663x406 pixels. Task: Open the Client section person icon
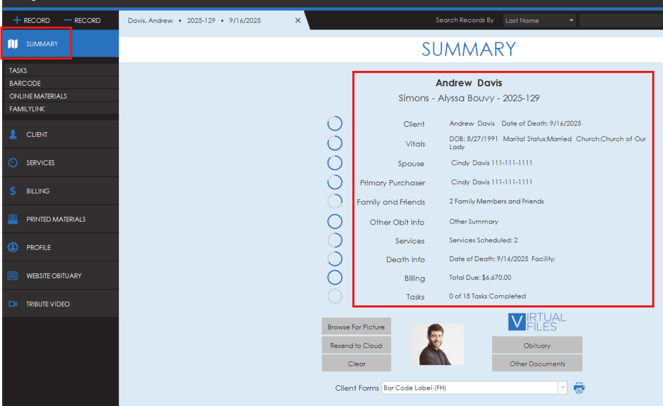[13, 134]
